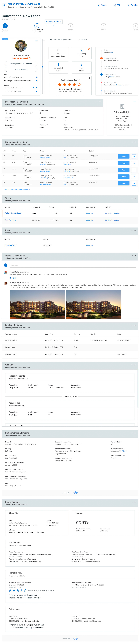Mark opportunity with Favorite star
This screenshot has width=140, height=644.
tap(128, 5)
